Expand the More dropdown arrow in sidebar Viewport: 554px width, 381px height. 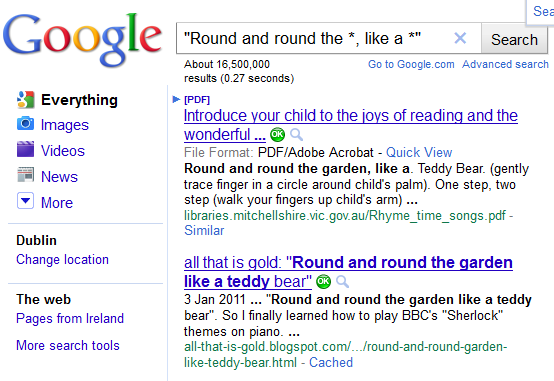tap(25, 201)
